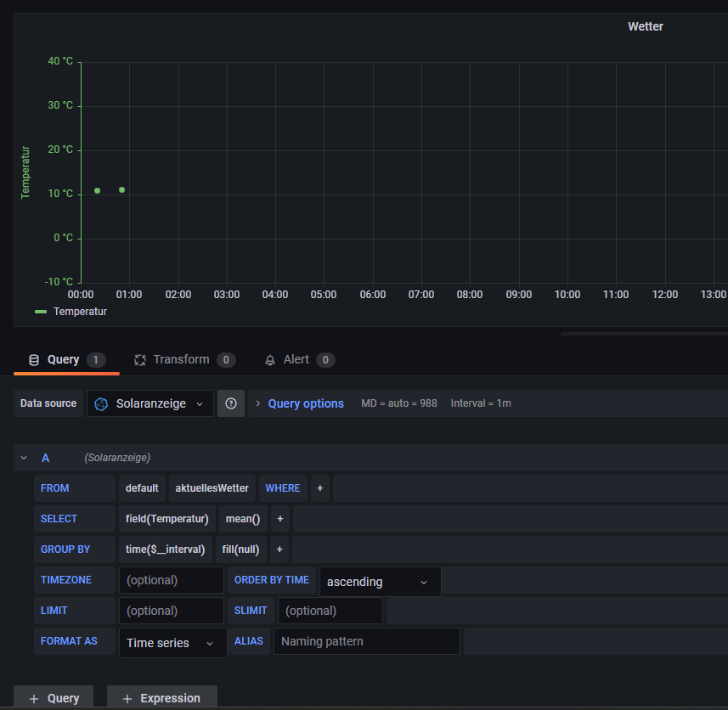Click the Solaranzeige data source logo icon

(102, 403)
